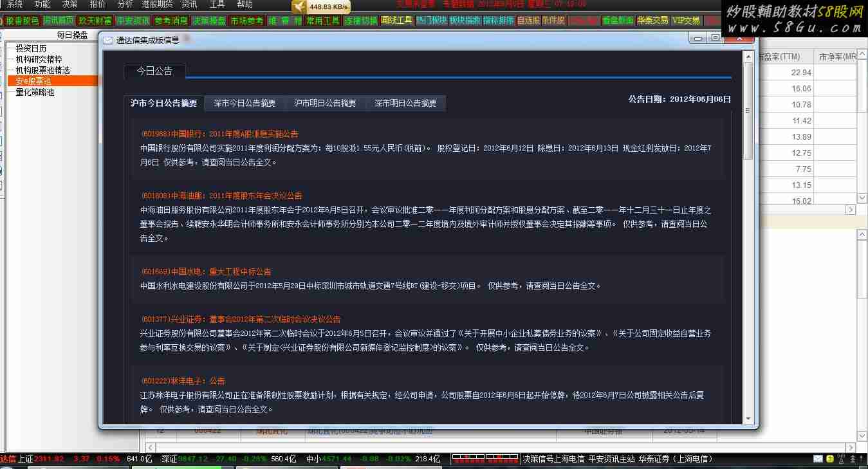Image resolution: width=868 pixels, height=469 pixels.
Task: Click the yellow round icon in the status bar
Action: (x=830, y=459)
